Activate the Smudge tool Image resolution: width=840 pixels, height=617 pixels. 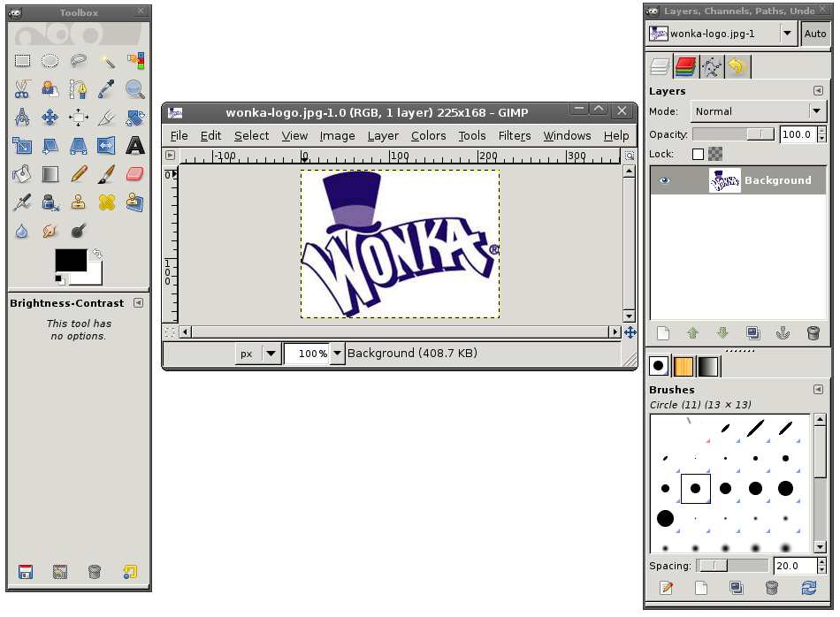(x=50, y=231)
